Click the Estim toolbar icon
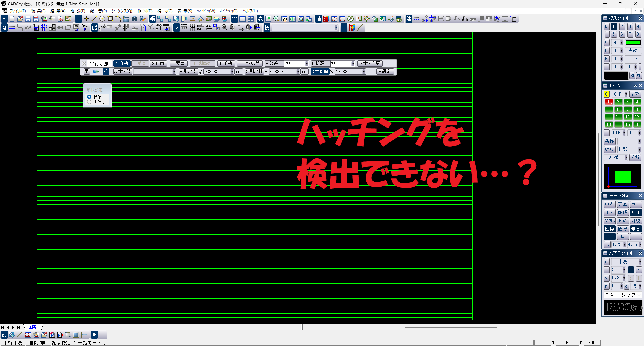This screenshot has height=346, width=644. [x=85, y=27]
